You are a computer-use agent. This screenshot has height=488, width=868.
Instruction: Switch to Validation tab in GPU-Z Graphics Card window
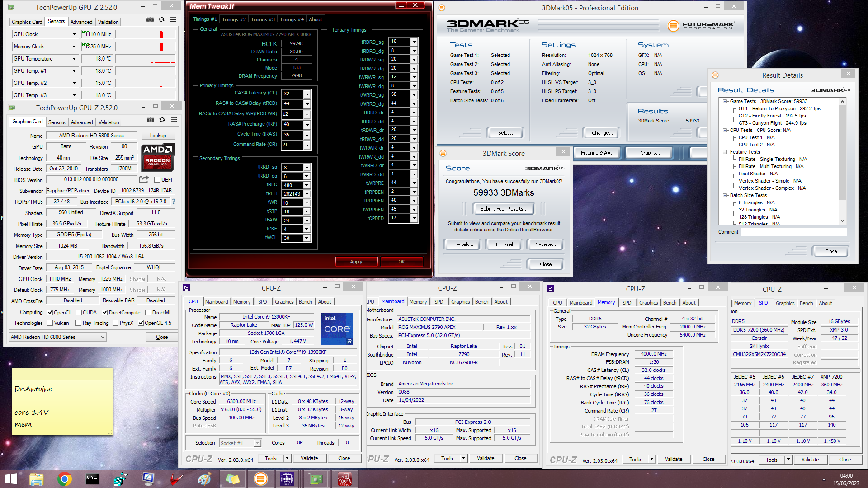pyautogui.click(x=109, y=122)
